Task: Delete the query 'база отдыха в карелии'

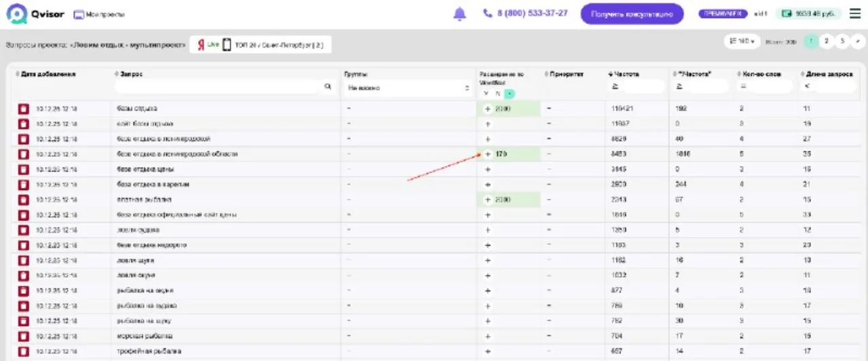Action: (x=24, y=185)
